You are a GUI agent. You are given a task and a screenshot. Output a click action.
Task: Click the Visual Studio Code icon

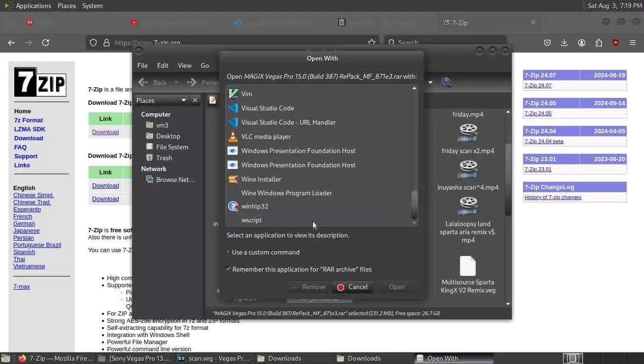coord(233,108)
